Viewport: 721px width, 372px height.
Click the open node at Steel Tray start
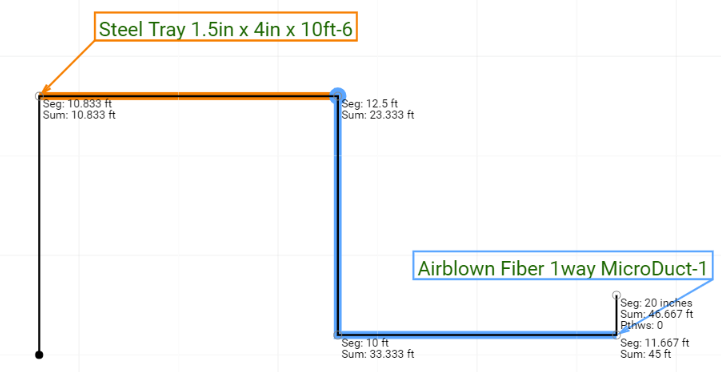(x=39, y=96)
